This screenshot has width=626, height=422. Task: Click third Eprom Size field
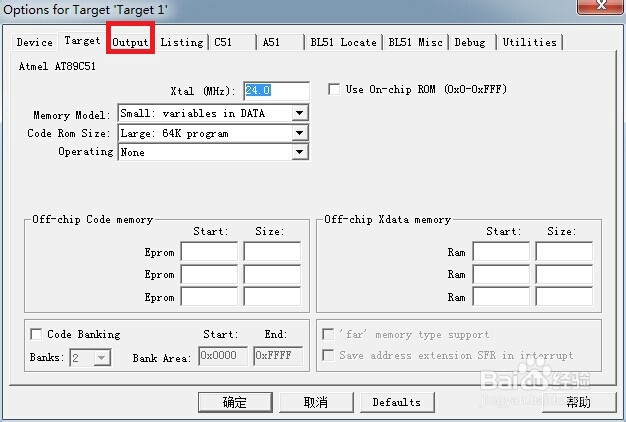(x=272, y=297)
